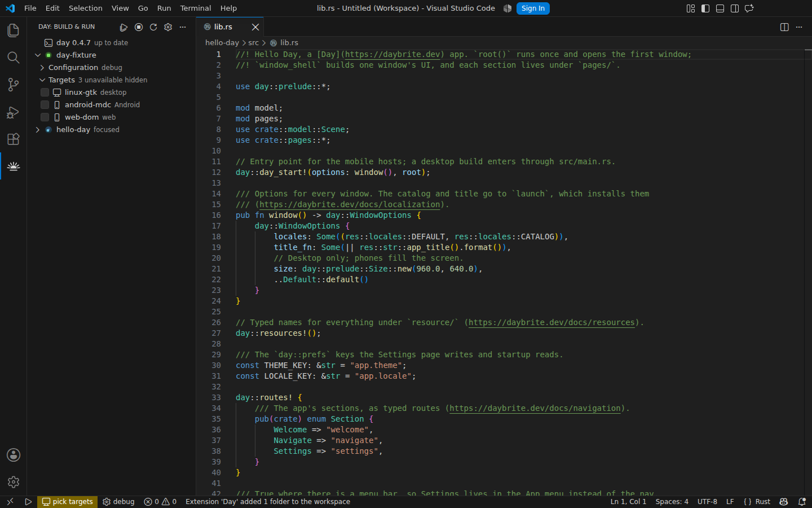
Task: Open the Selection menu
Action: [86, 8]
